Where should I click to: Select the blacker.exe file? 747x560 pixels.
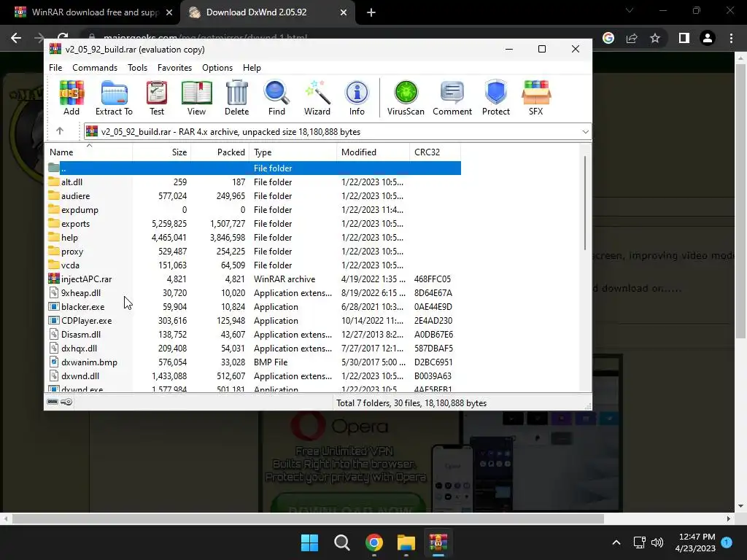click(82, 307)
